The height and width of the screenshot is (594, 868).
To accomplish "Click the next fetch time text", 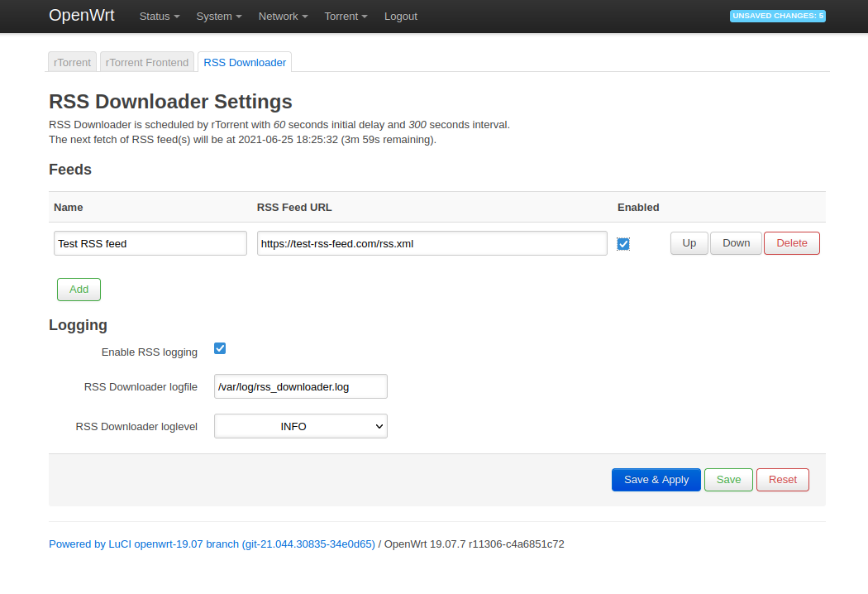I will pyautogui.click(x=242, y=140).
